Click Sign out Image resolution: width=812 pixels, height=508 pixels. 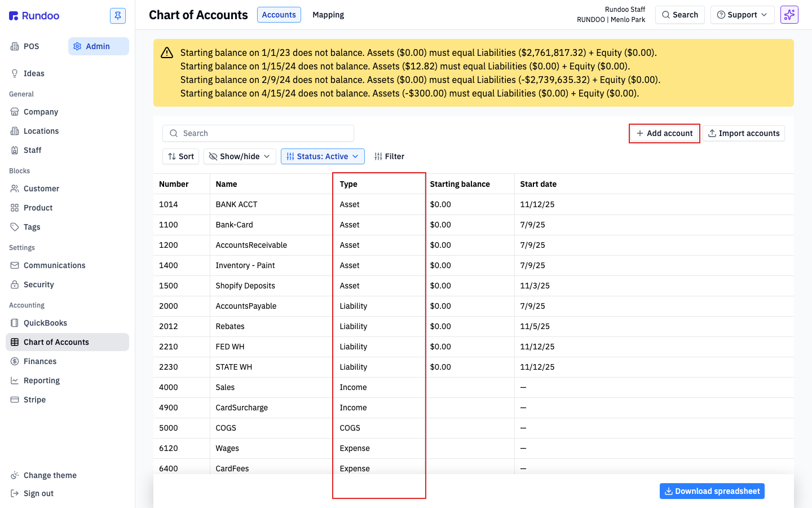pos(38,493)
